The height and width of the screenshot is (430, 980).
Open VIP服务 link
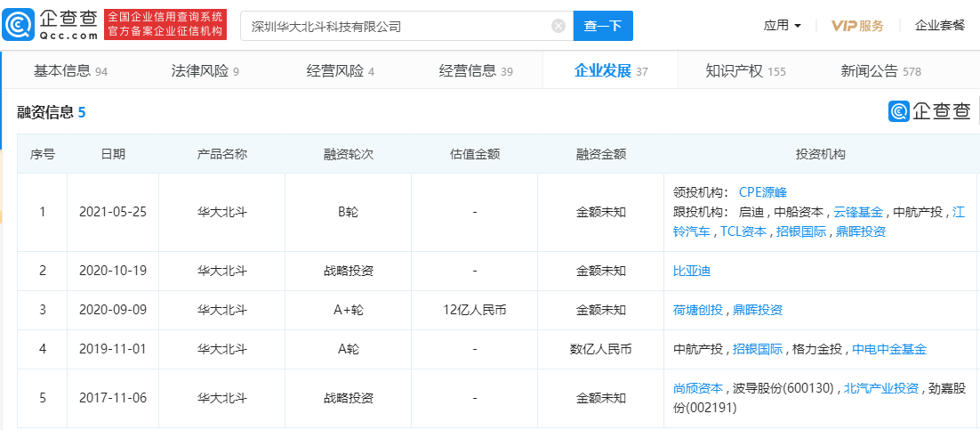[857, 26]
